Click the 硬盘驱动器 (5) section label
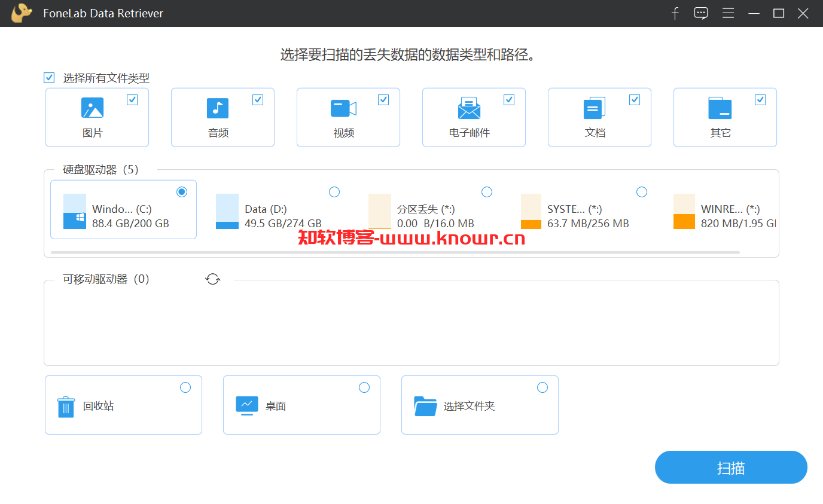The image size is (823, 504). [100, 170]
